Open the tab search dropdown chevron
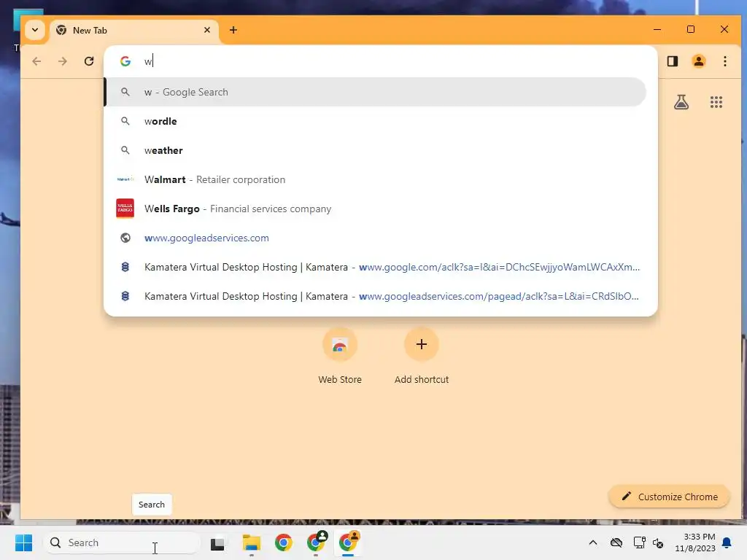Viewport: 747px width, 560px height. [35, 30]
